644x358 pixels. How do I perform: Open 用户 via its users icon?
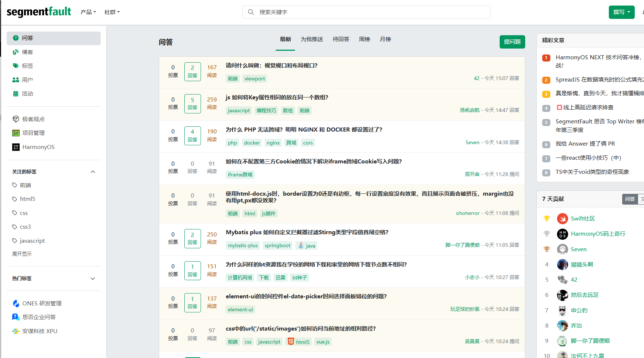[16, 80]
